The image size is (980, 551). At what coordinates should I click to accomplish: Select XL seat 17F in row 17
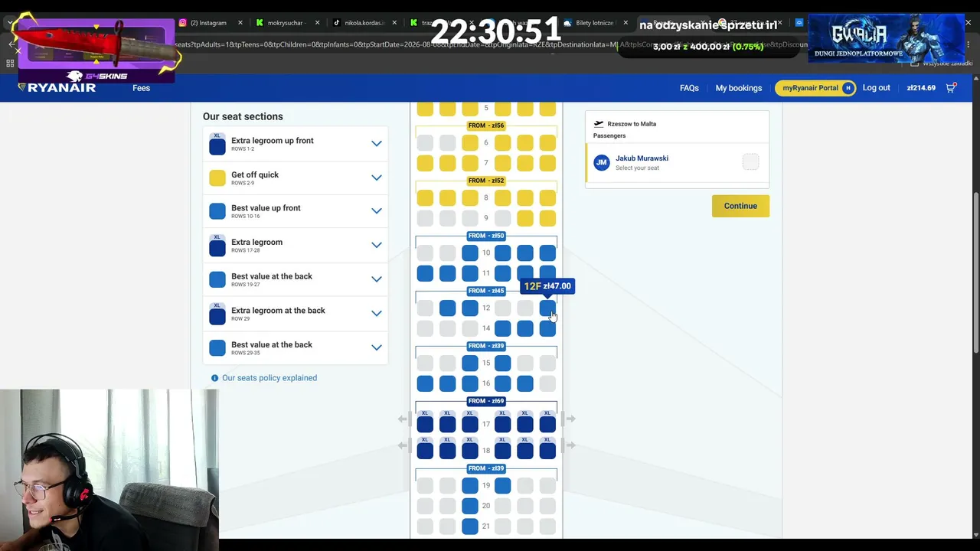(x=547, y=422)
